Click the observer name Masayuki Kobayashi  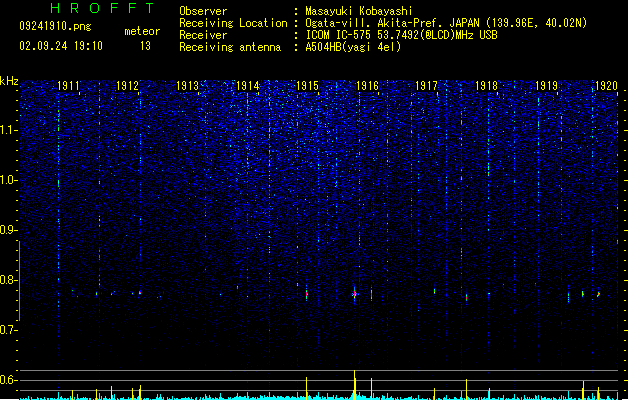pos(359,11)
